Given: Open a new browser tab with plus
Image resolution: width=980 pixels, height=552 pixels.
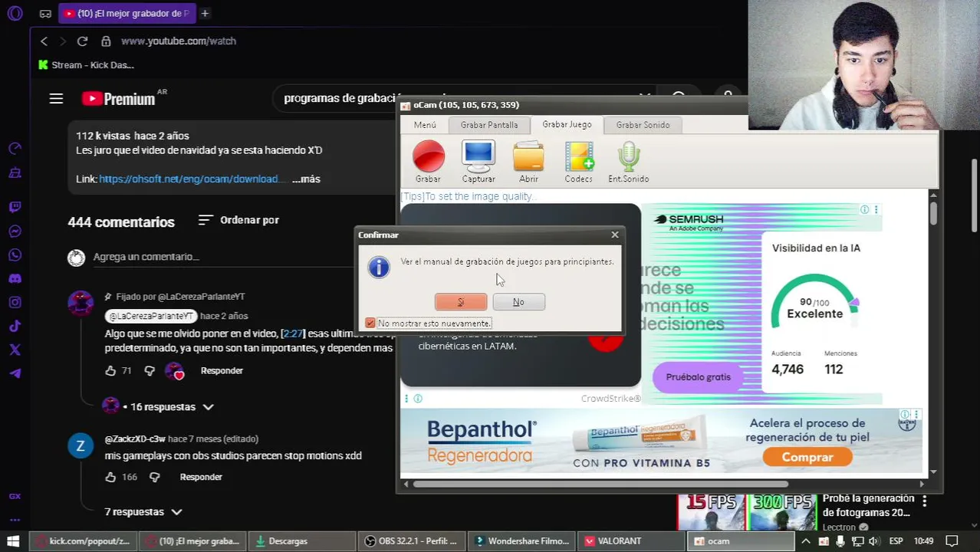Looking at the screenshot, I should click(x=204, y=13).
